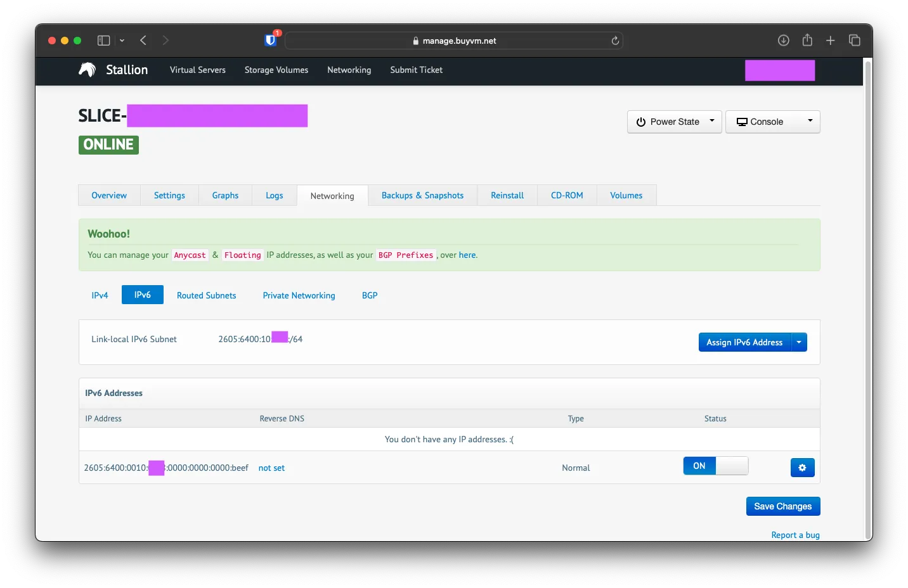Open Storage Volumes in top navigation
This screenshot has height=588, width=908.
(x=276, y=70)
